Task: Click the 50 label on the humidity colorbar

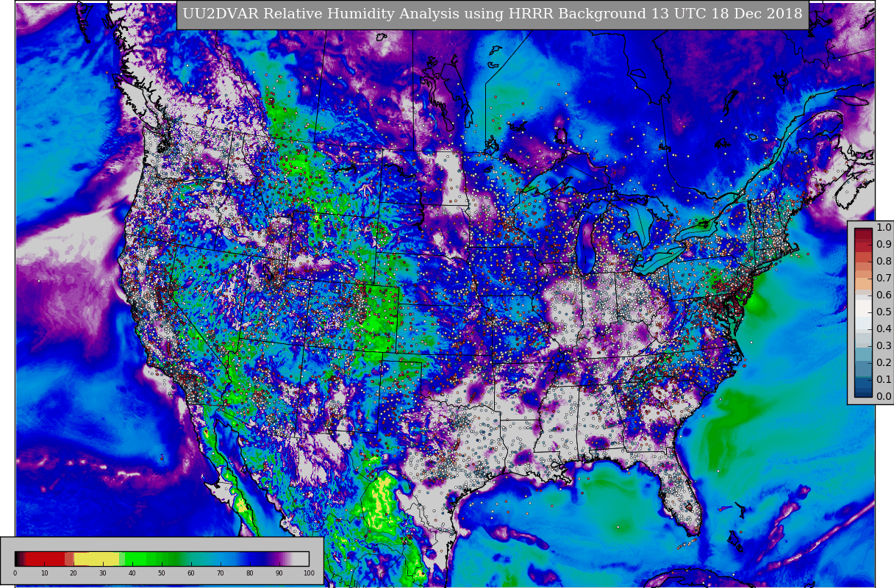Action: click(162, 573)
